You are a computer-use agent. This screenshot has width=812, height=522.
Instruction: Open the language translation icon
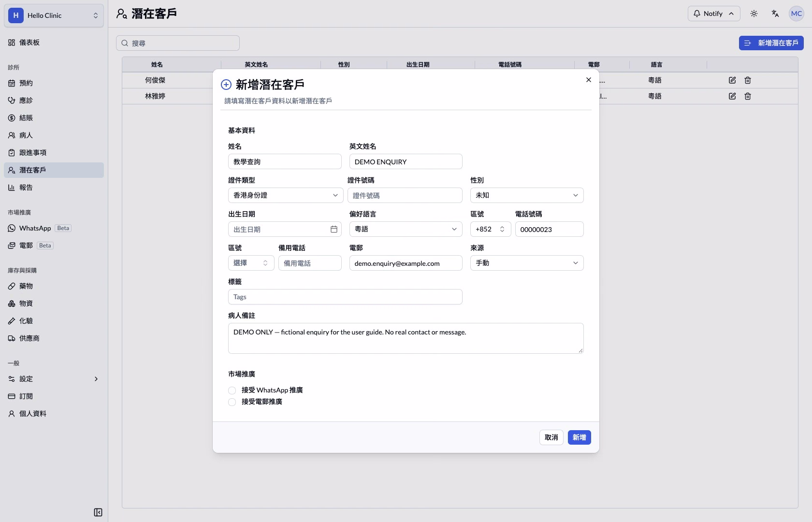pos(775,14)
